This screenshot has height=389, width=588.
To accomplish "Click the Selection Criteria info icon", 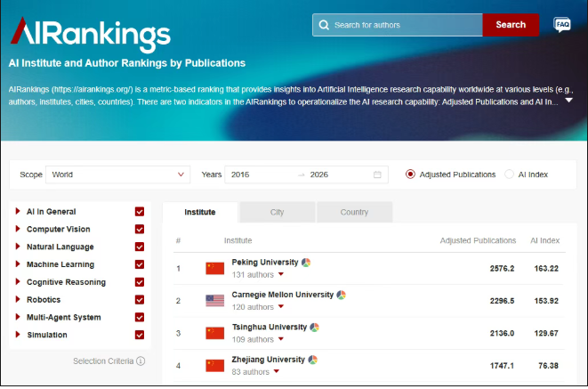I will click(141, 361).
